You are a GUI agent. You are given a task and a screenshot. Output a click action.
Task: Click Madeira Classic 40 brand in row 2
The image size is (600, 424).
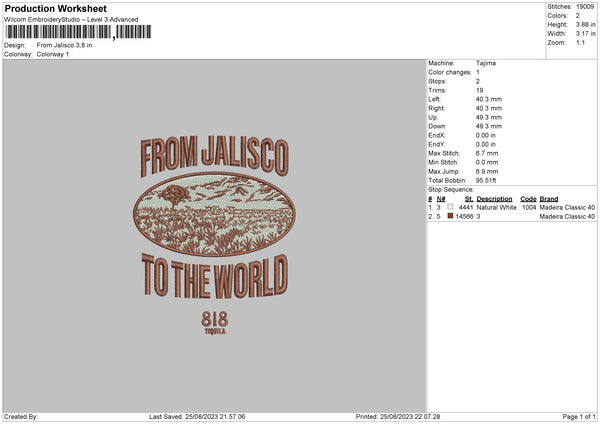pyautogui.click(x=567, y=217)
